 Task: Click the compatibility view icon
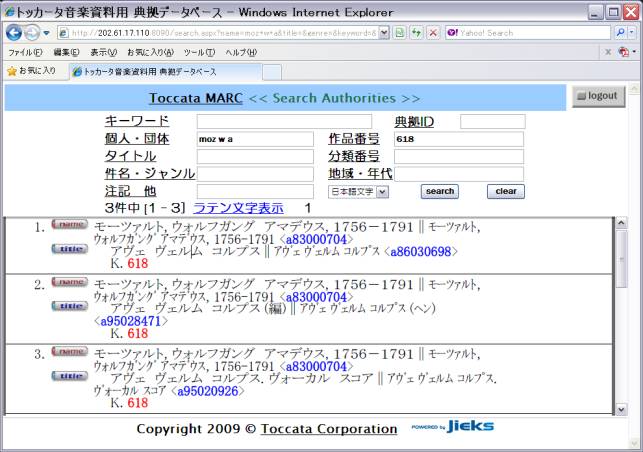[399, 33]
